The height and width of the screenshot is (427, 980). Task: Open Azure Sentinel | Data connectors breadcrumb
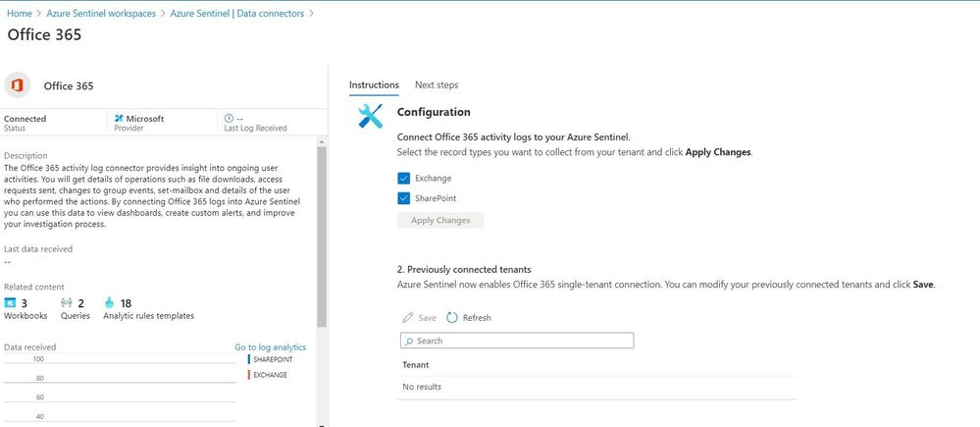[236, 13]
